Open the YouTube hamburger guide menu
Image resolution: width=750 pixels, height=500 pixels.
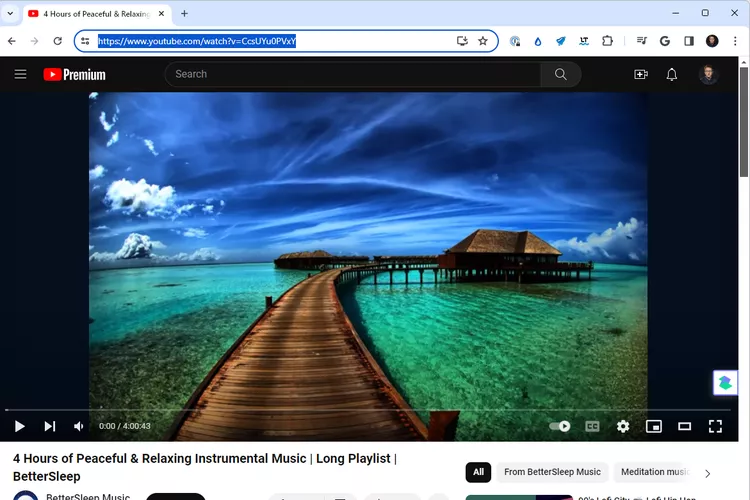(x=20, y=74)
